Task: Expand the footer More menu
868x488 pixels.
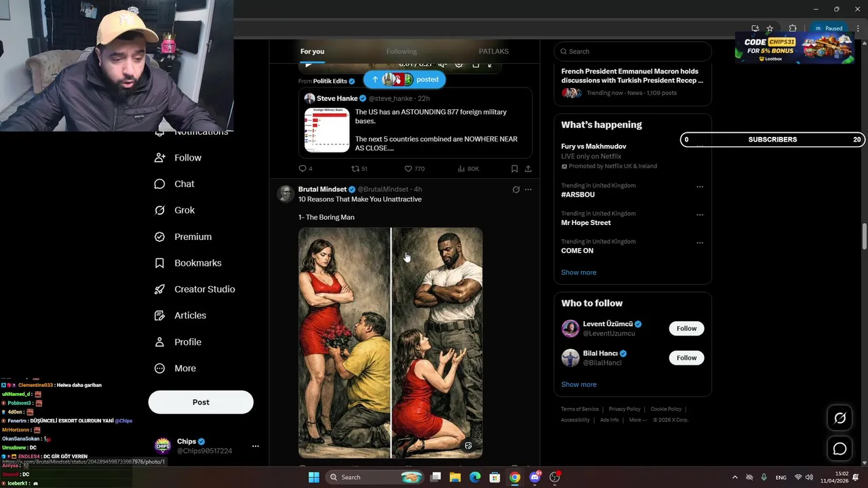Action: (637, 420)
